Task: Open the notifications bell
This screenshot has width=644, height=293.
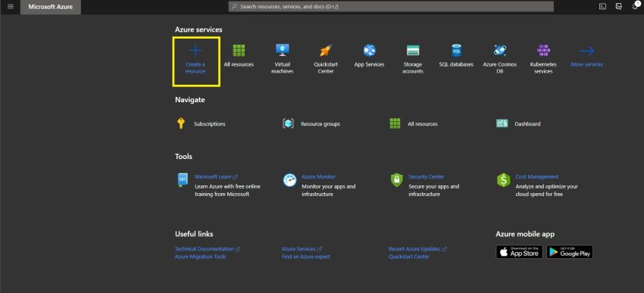Action: point(636,6)
